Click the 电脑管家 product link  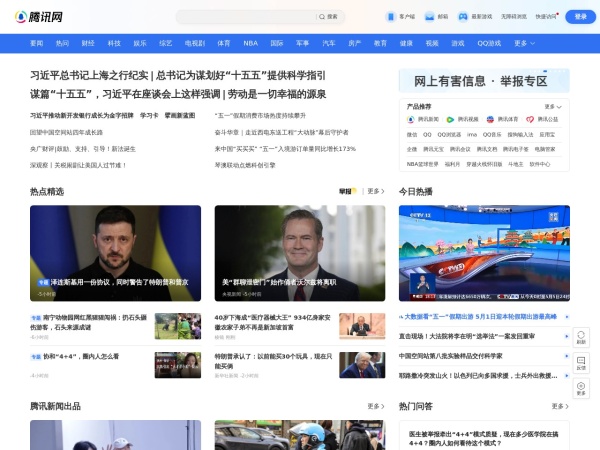tap(545, 149)
